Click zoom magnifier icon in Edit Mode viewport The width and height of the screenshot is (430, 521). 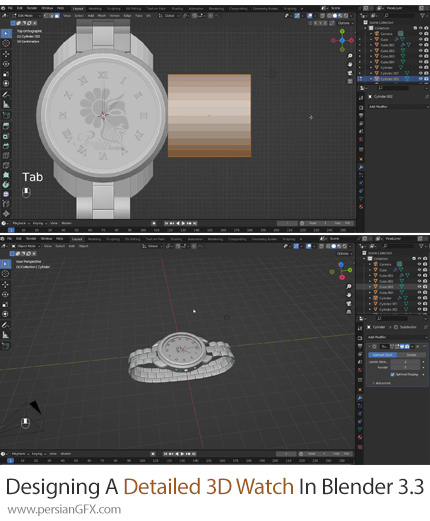pyautogui.click(x=350, y=56)
